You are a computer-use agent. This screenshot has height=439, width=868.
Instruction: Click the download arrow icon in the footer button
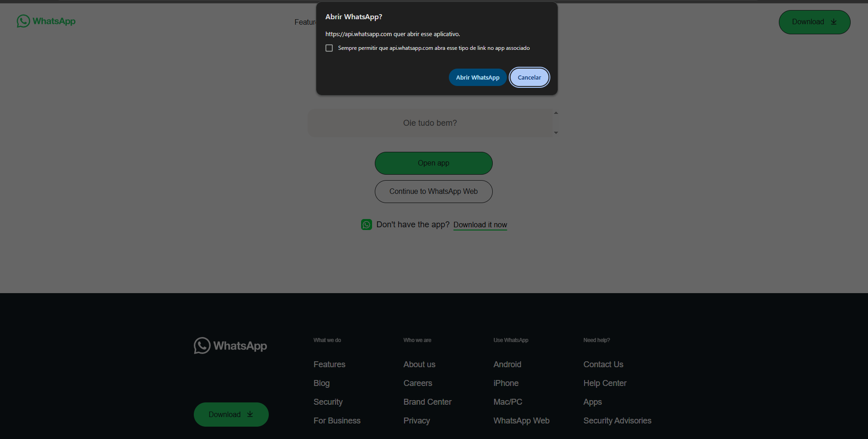pyautogui.click(x=250, y=414)
